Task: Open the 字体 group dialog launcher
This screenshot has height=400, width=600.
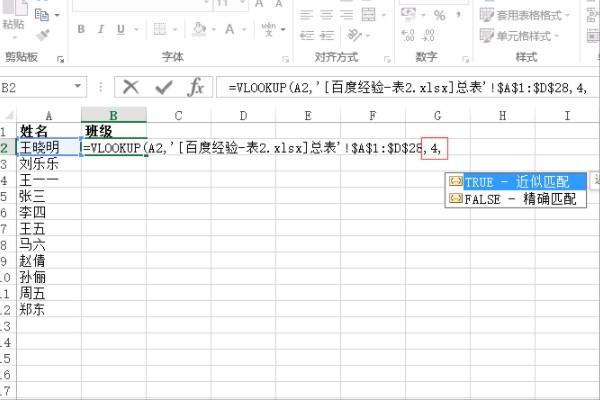Action: click(x=285, y=59)
